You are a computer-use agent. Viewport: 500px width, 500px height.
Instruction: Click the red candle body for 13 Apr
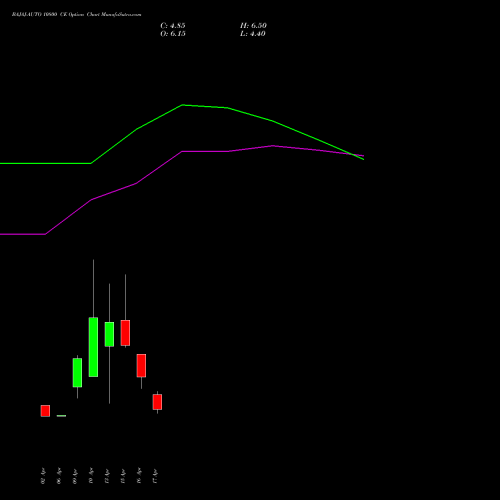coord(125,333)
